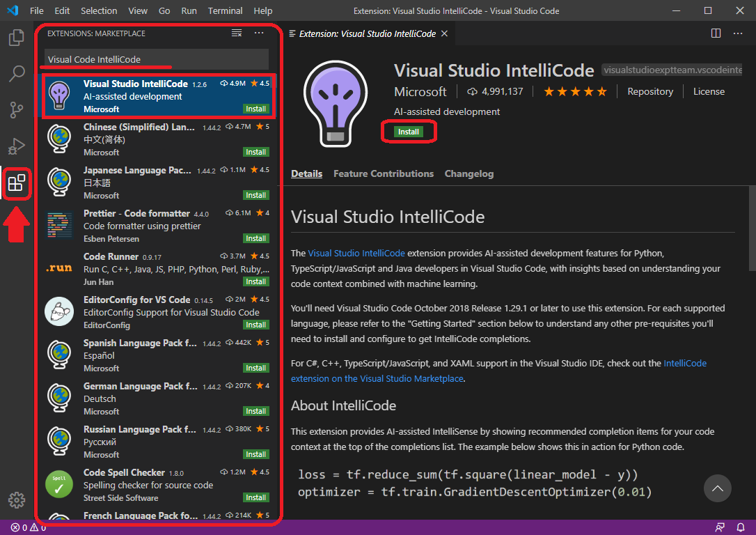Open Extensions panel more actions menu
Image resolution: width=756 pixels, height=535 pixels.
259,33
